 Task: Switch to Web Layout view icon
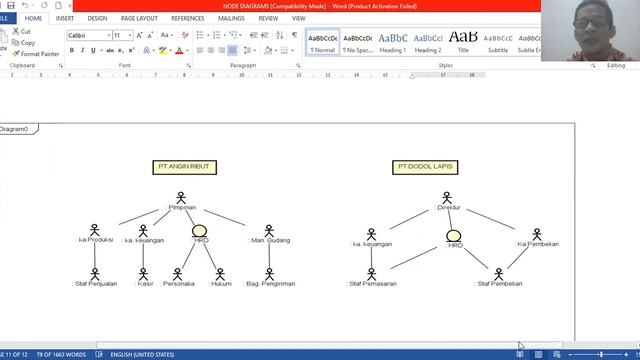(x=557, y=355)
